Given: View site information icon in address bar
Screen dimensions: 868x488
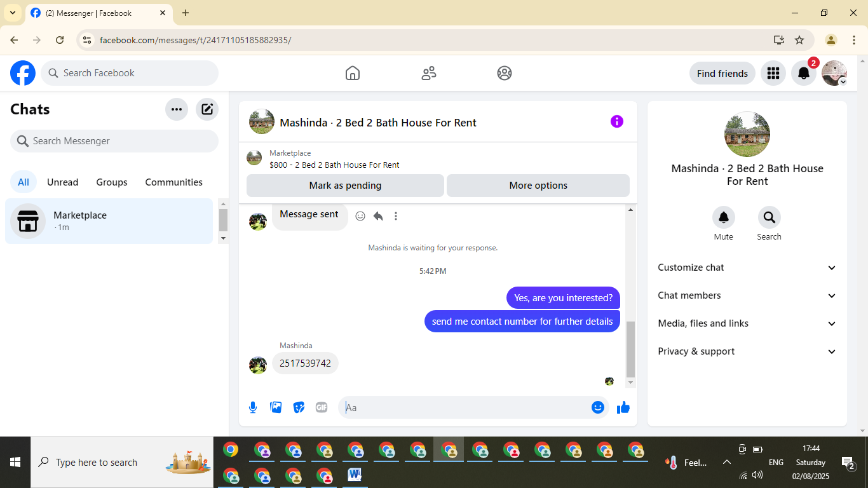Looking at the screenshot, I should click(87, 40).
